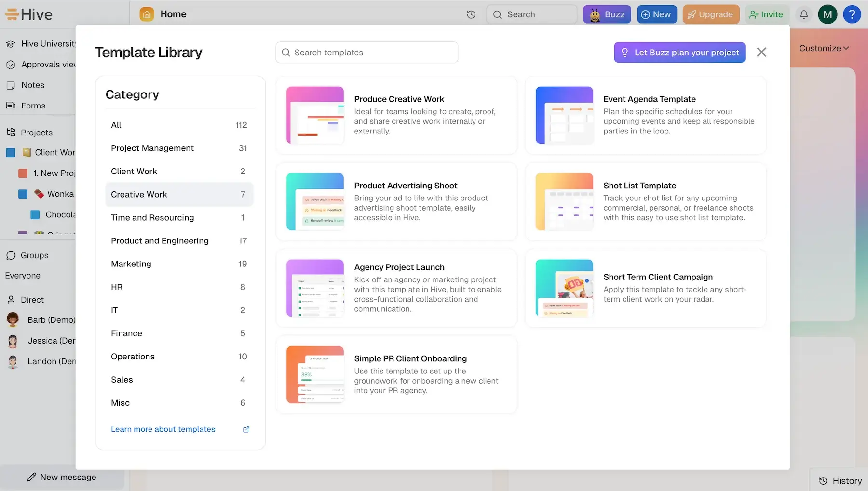Select the Project Management category
The image size is (868, 491).
(179, 148)
